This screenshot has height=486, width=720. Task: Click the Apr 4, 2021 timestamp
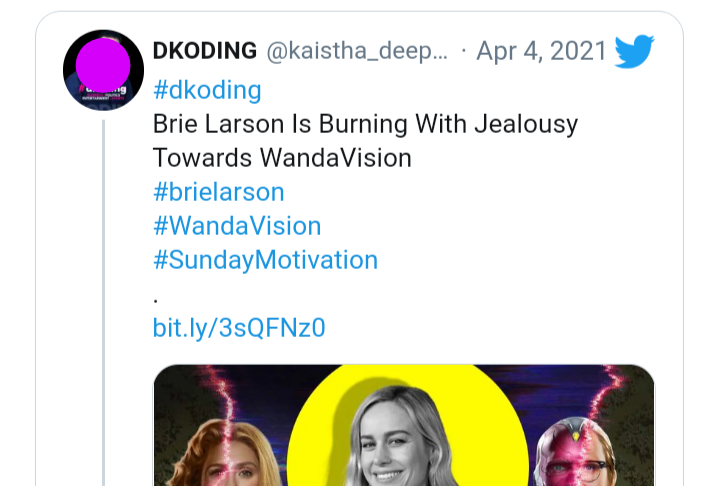tap(542, 51)
